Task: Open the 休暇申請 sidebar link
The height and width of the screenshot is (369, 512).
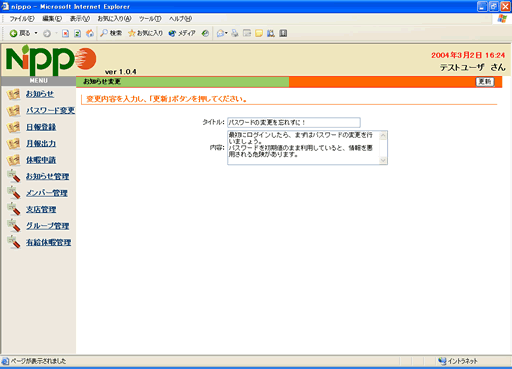Action: click(41, 160)
